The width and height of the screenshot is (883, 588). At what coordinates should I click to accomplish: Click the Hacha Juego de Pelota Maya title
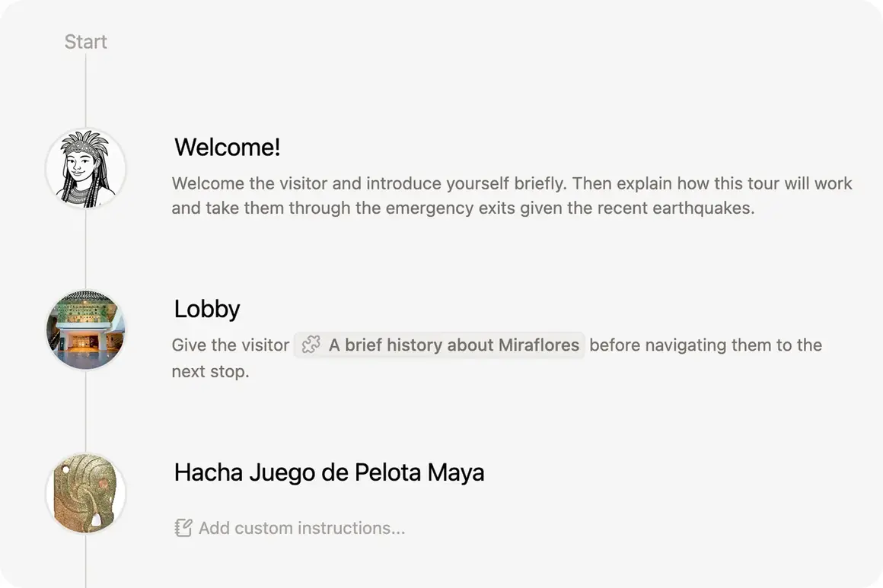329,472
